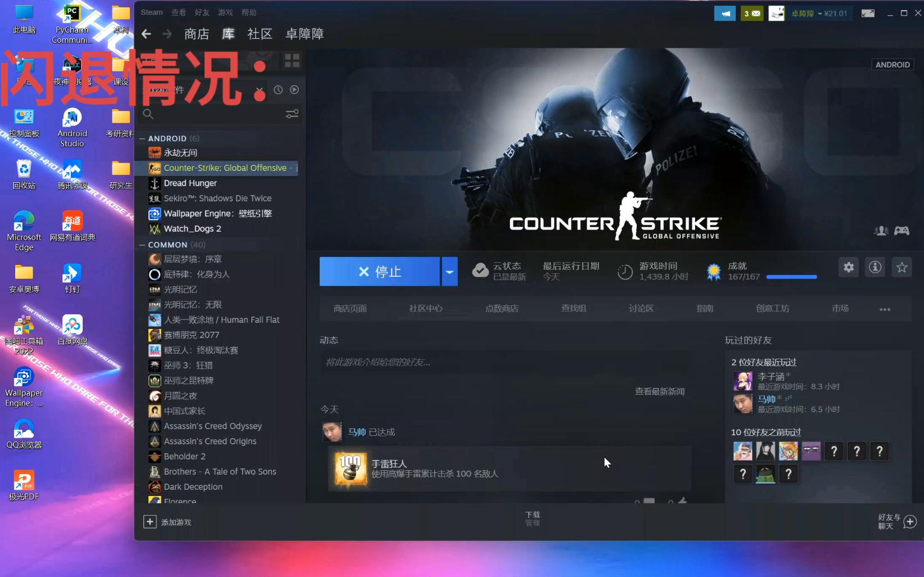Switch to 商店 tab

197,34
